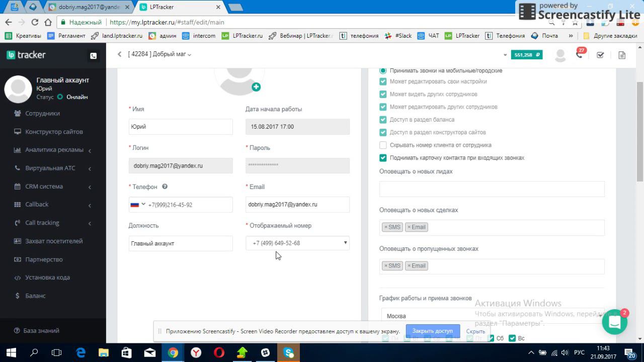644x362 pixels.
Task: Click the Закрыть доступ button
Action: (x=433, y=331)
